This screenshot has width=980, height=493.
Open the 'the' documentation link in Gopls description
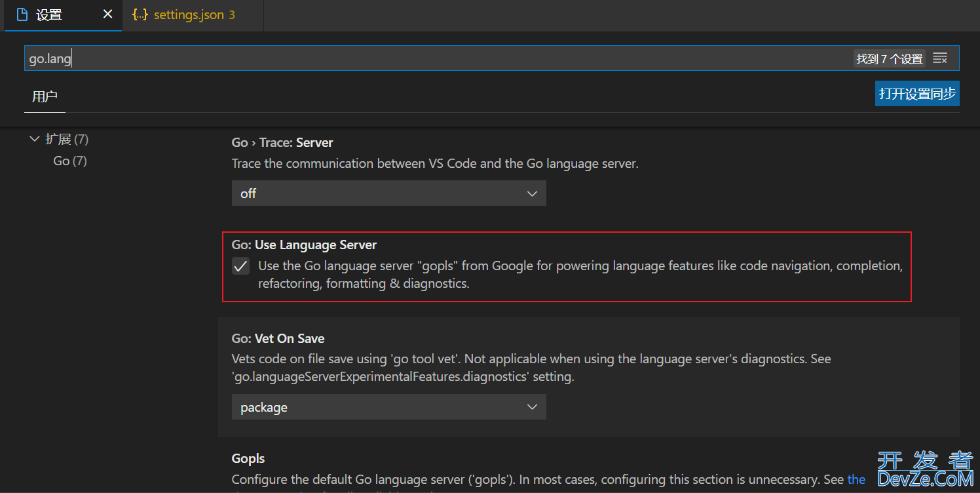(856, 479)
